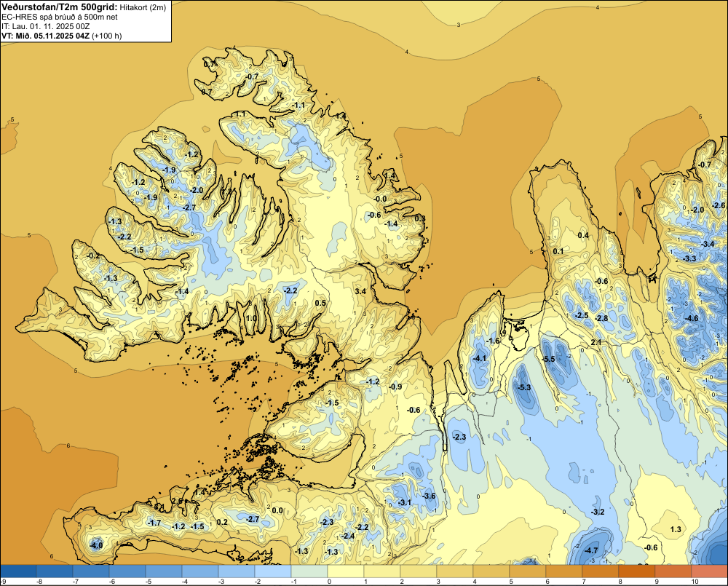Click the temperature value '3.4'
The height and width of the screenshot is (586, 728).
[361, 291]
